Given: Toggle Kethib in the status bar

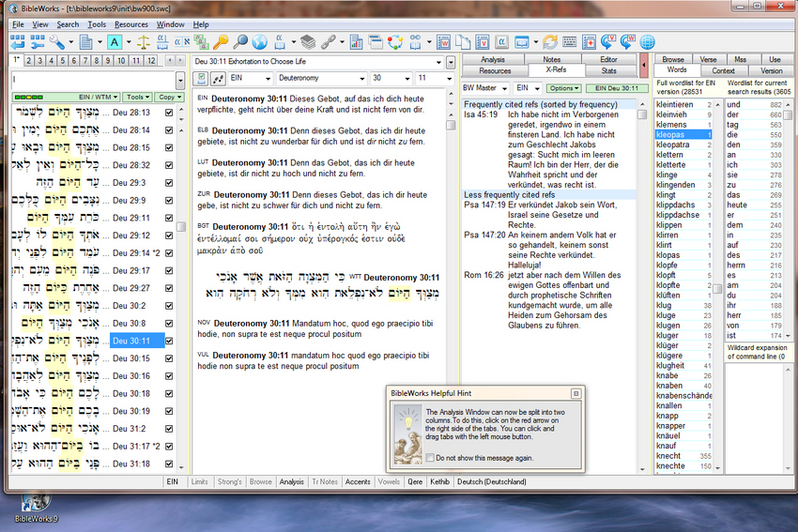Looking at the screenshot, I should pos(439,481).
